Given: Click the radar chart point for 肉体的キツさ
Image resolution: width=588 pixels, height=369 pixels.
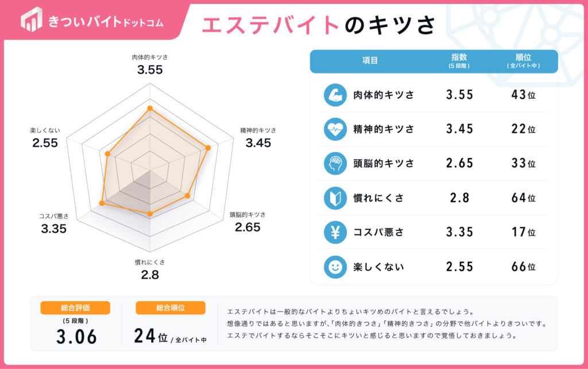Looking at the screenshot, I should (150, 109).
